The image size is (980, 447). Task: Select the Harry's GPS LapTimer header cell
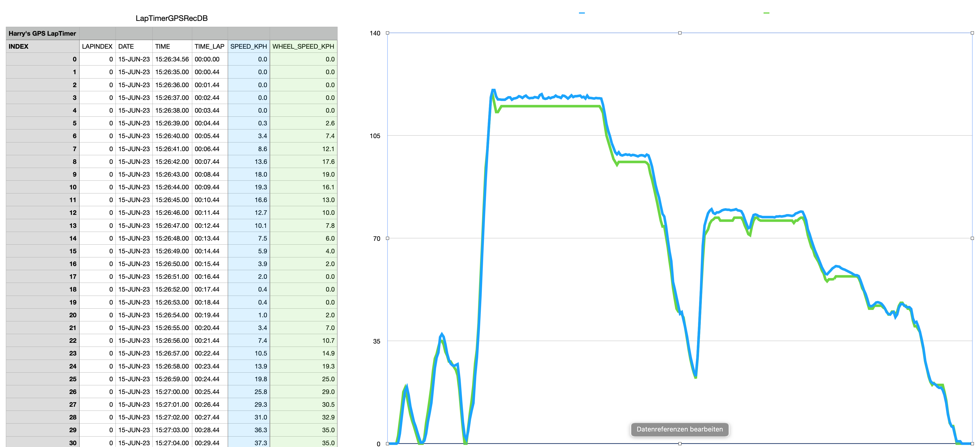click(43, 33)
